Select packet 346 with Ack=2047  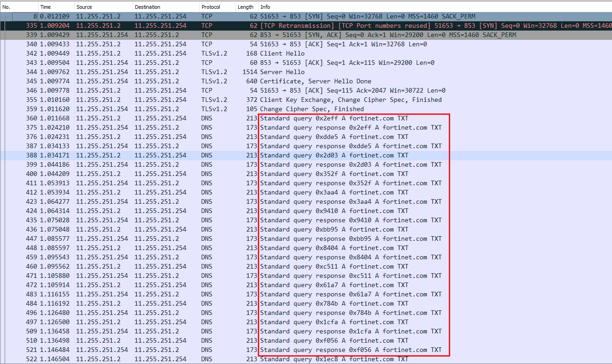point(306,90)
